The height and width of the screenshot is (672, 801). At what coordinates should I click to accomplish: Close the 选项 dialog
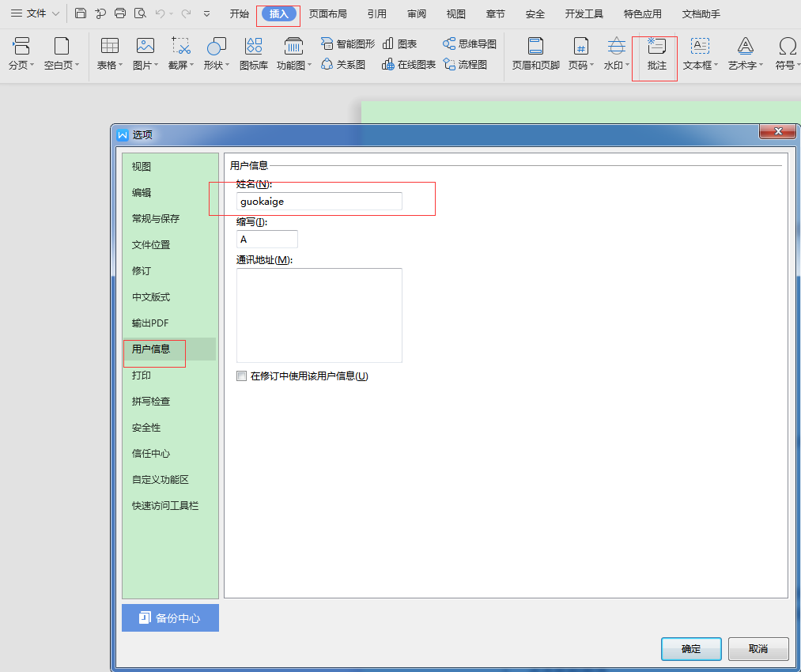click(x=777, y=131)
